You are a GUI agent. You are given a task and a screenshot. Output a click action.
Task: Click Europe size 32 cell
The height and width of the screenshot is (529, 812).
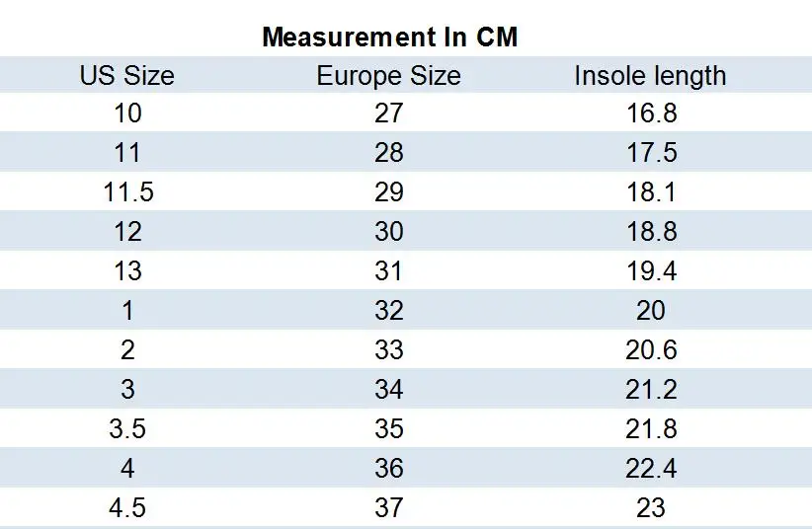pyautogui.click(x=389, y=310)
